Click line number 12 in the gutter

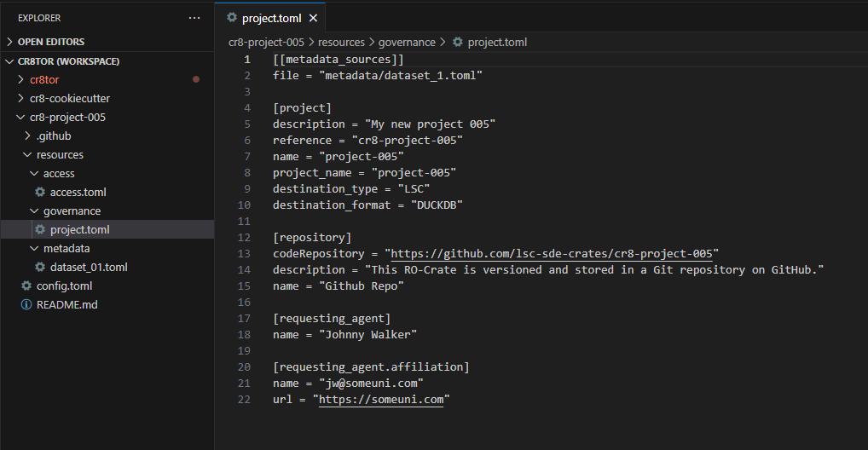(244, 238)
